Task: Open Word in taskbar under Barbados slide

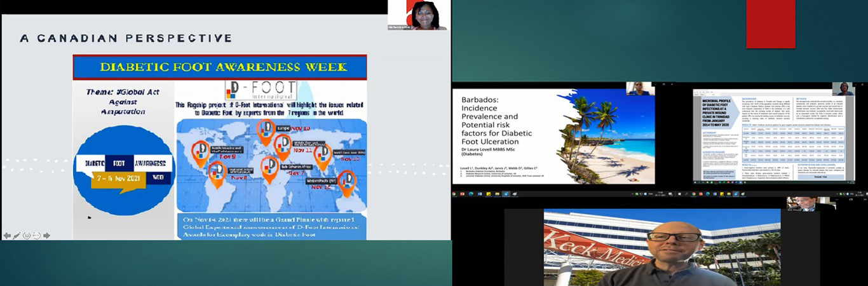Action: coord(480,194)
